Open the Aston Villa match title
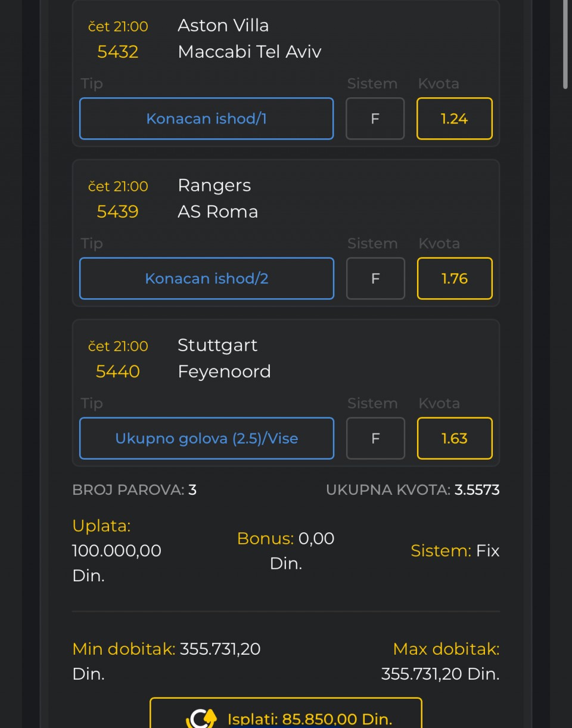Viewport: 572px width, 728px height. (x=223, y=26)
